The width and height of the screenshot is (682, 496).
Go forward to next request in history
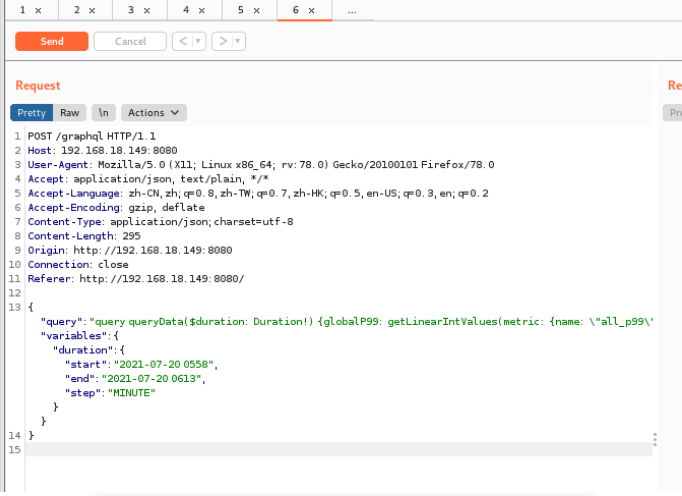(x=223, y=41)
